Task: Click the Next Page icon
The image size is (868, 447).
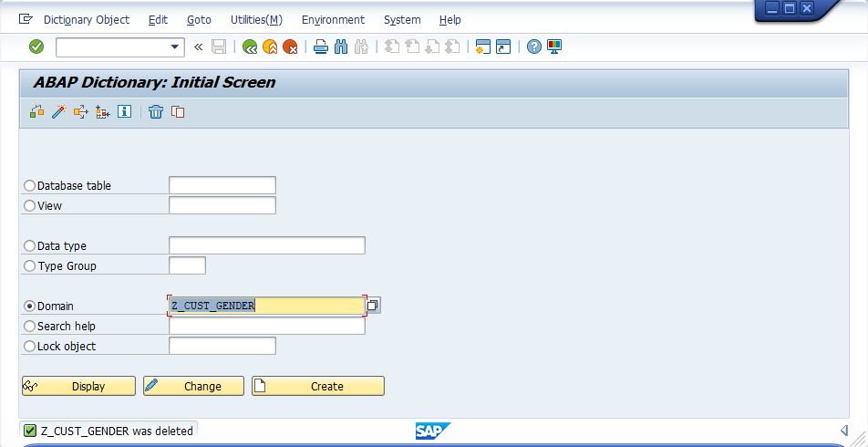Action: pyautogui.click(x=432, y=47)
